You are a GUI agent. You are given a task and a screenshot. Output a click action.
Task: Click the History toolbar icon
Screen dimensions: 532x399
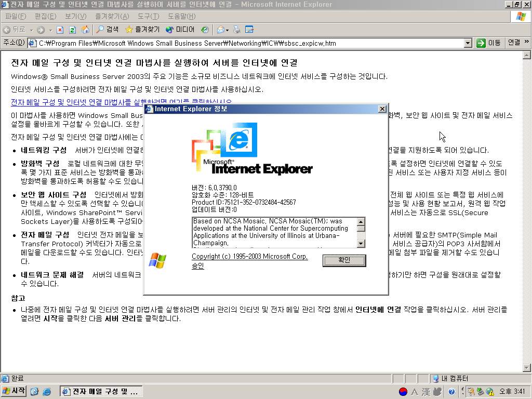point(205,30)
